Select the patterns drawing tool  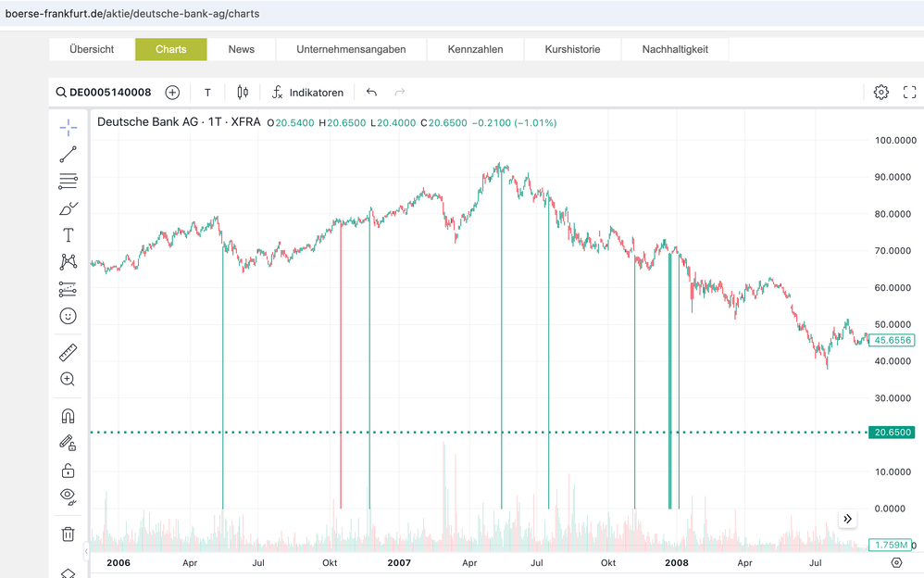68,262
